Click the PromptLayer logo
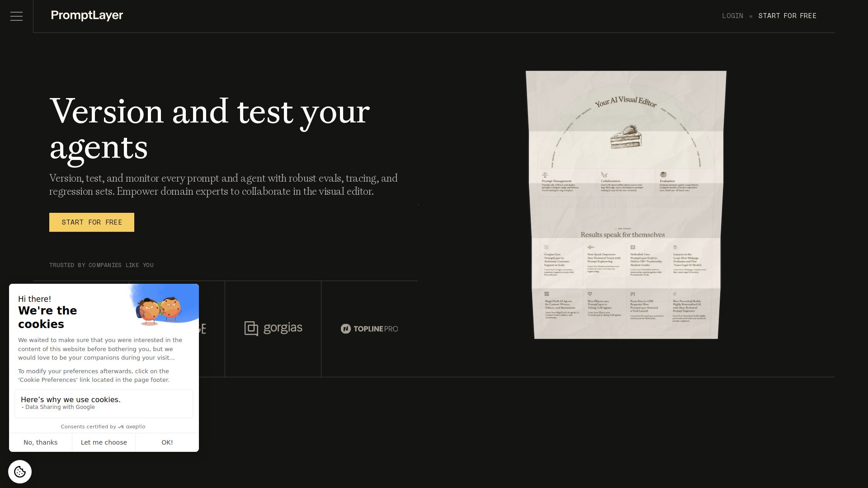This screenshot has height=488, width=868. pyautogui.click(x=87, y=15)
